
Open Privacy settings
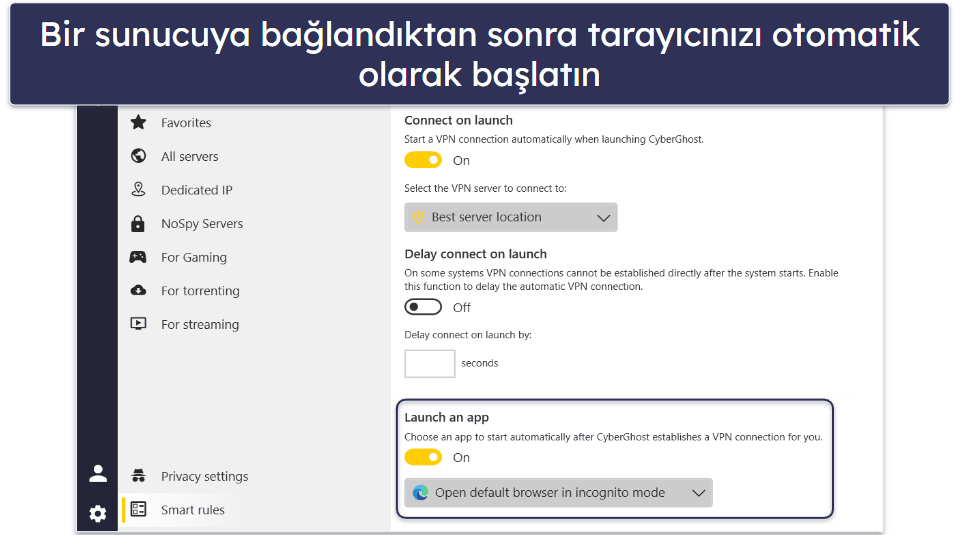tap(205, 477)
